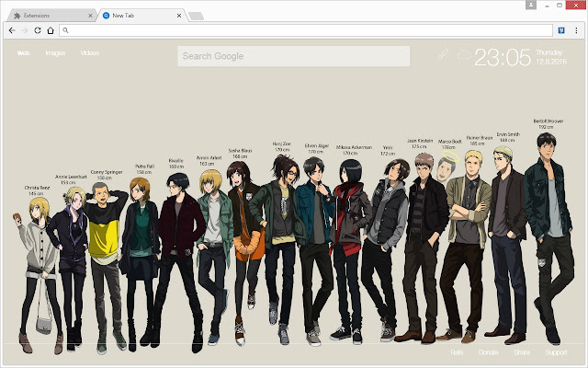The image size is (588, 368).
Task: Click the Mikasa Ackerman name label
Action: point(354,147)
